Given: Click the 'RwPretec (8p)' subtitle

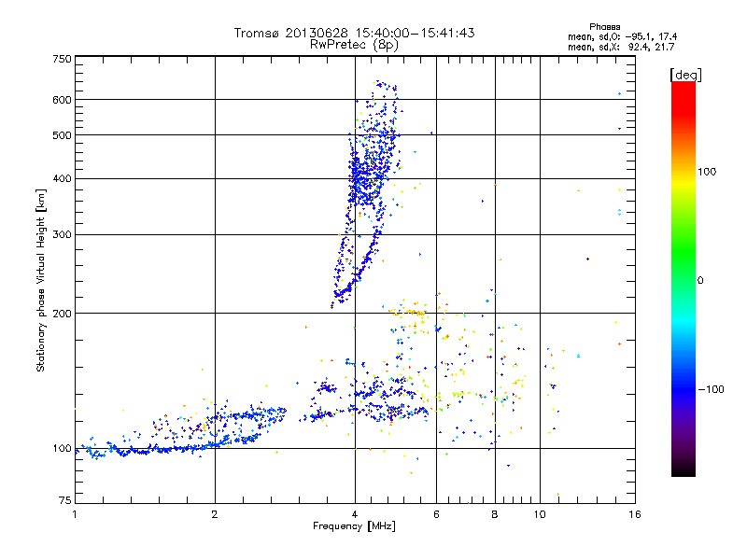Looking at the screenshot, I should pyautogui.click(x=354, y=45).
